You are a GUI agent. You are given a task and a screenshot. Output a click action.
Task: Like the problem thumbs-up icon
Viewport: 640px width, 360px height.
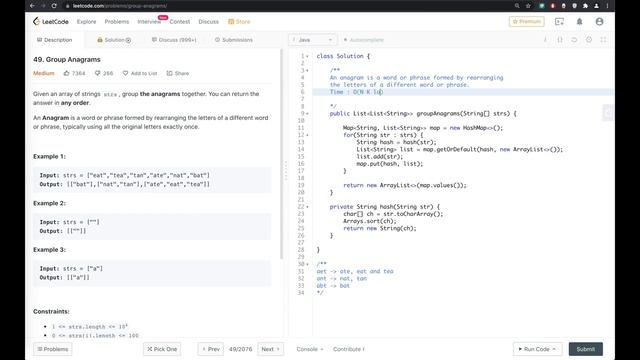(67, 73)
